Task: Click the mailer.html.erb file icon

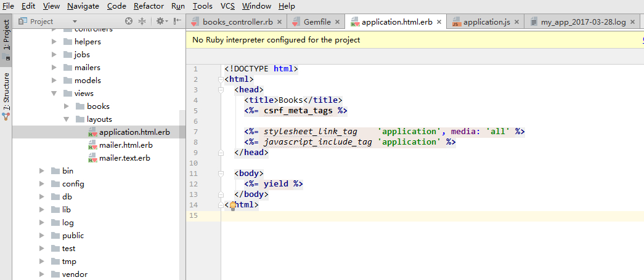Action: pyautogui.click(x=92, y=145)
